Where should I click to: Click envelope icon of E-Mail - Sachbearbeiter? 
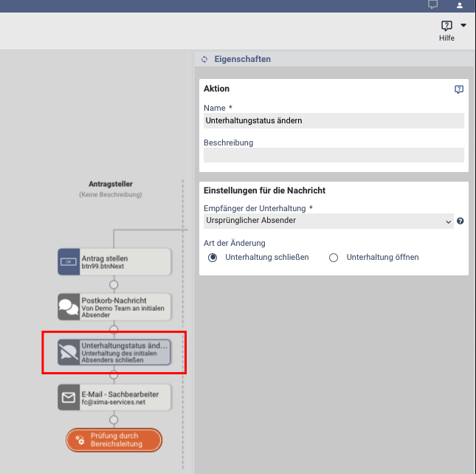(x=69, y=397)
